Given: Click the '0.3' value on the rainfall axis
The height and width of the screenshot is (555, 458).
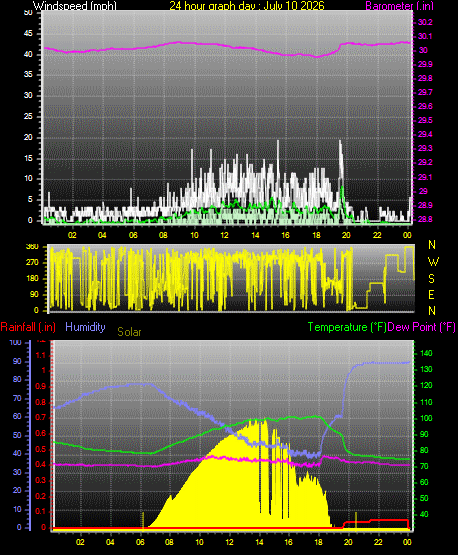Looking at the screenshot, I should pyautogui.click(x=41, y=480).
